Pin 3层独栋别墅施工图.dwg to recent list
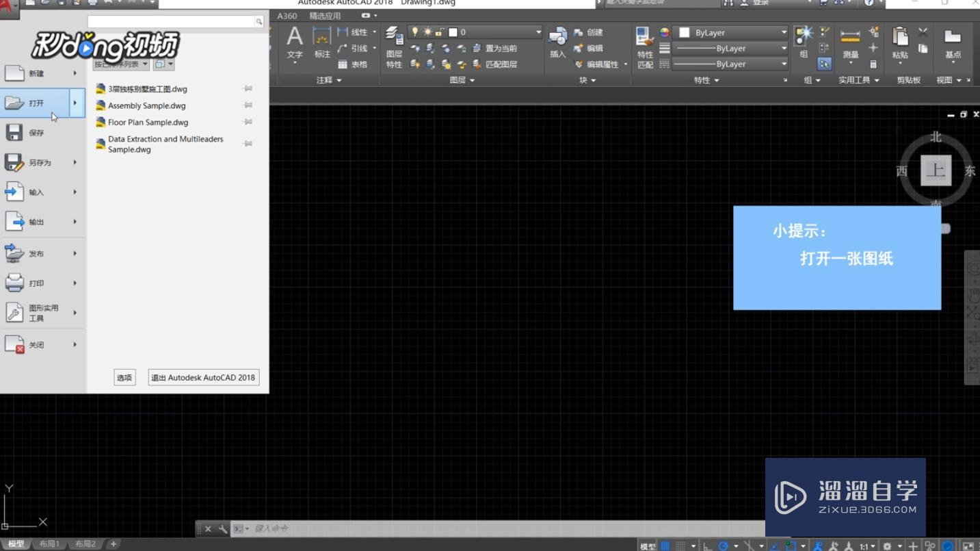The width and height of the screenshot is (980, 551). [x=248, y=89]
